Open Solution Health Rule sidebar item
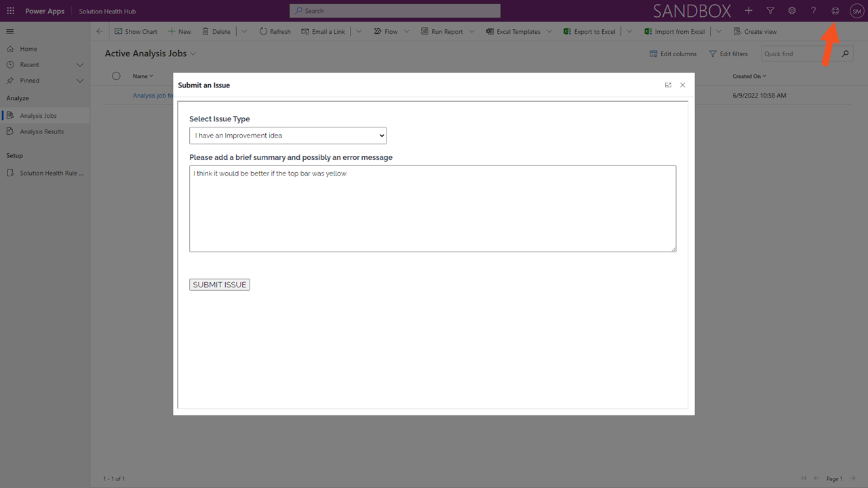 [x=45, y=173]
